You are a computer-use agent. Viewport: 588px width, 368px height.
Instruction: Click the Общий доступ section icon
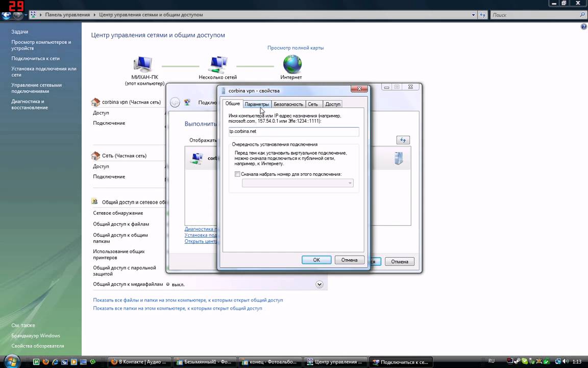(94, 202)
